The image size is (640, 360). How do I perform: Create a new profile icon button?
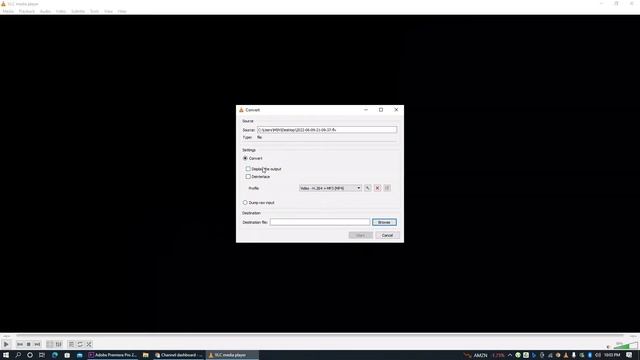click(387, 188)
